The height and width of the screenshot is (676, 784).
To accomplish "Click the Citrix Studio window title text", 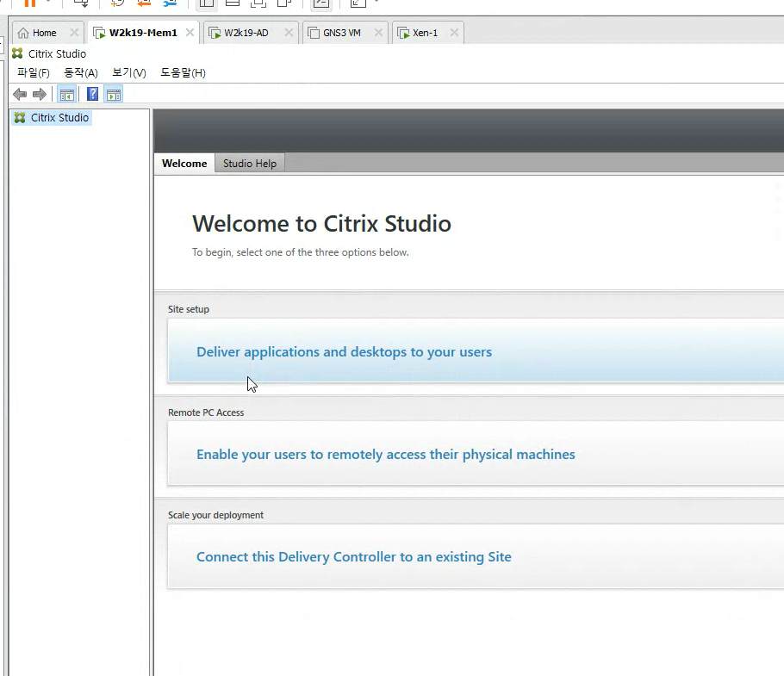I will tap(57, 54).
